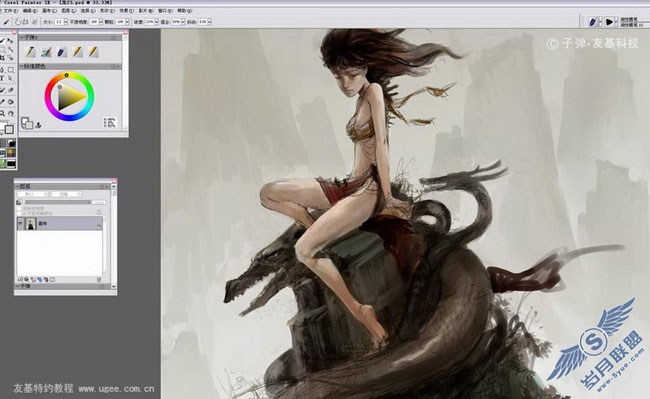Open the File (文件) menu
Image resolution: width=650 pixels, height=399 pixels.
click(11, 11)
